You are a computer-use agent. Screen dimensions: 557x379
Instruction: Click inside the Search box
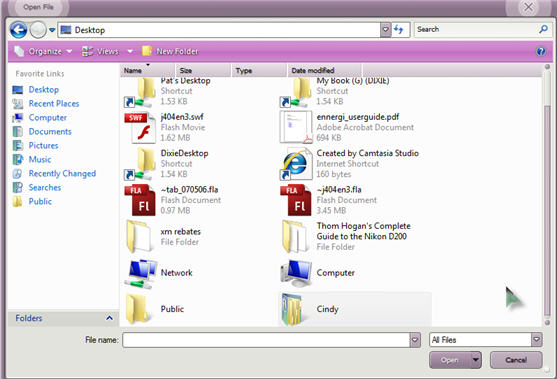[476, 29]
